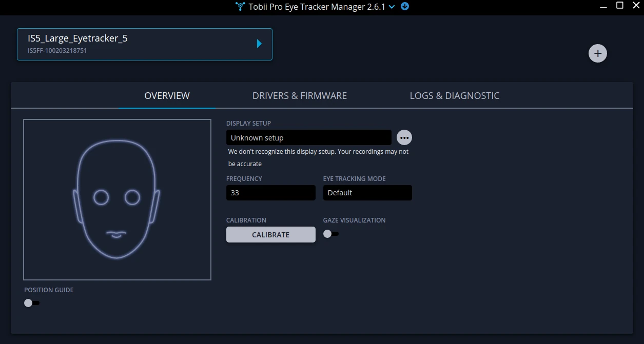Click the plus icon to add an eye tracker
The image size is (644, 344).
(597, 53)
